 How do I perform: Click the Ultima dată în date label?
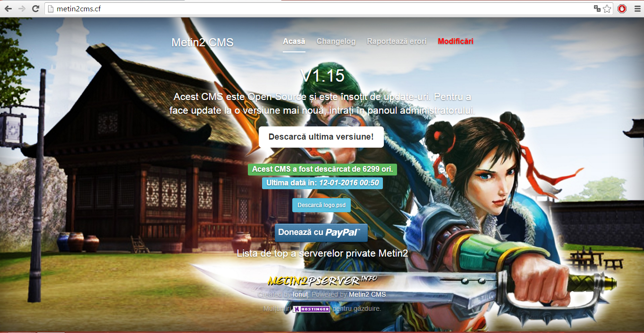tap(322, 183)
